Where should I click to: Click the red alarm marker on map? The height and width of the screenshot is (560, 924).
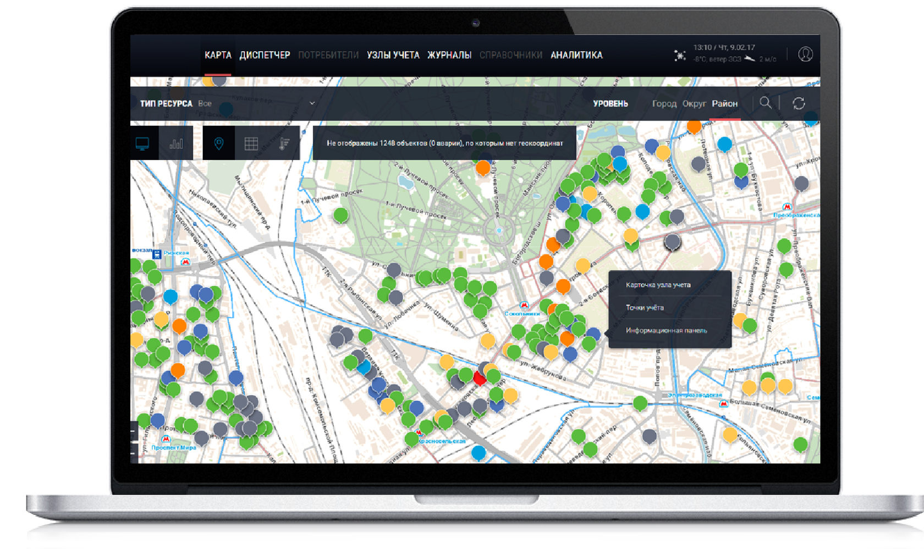point(480,378)
